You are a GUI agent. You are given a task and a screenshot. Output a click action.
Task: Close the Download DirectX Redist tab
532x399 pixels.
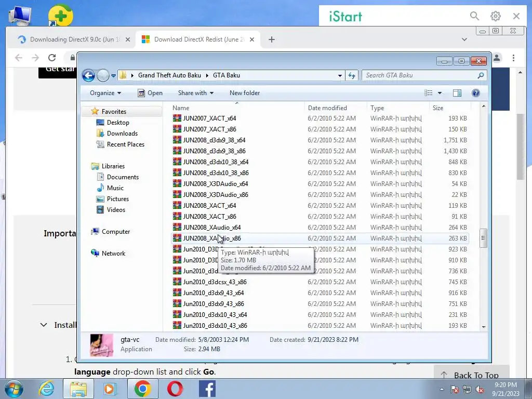pyautogui.click(x=252, y=39)
